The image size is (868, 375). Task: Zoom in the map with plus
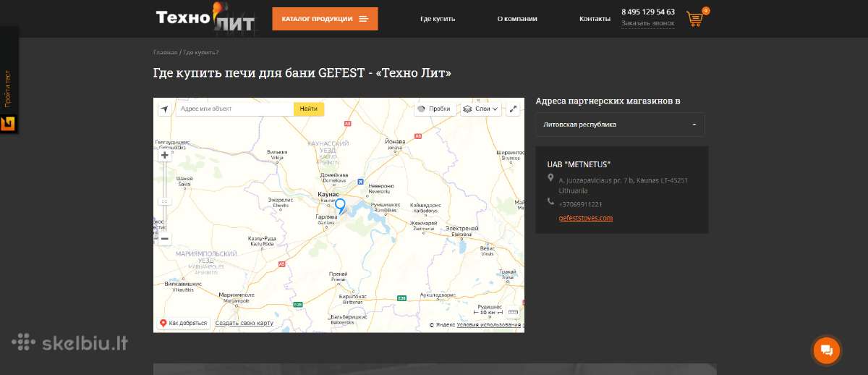click(x=165, y=155)
